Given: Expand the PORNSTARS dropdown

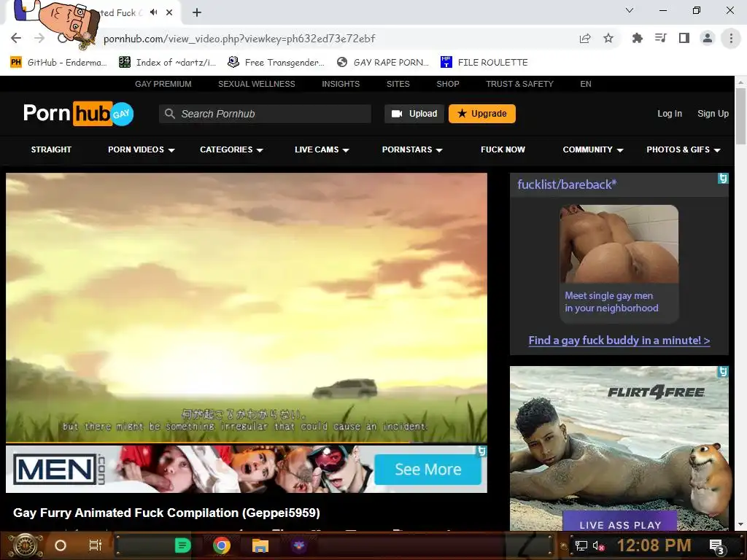Looking at the screenshot, I should (x=412, y=149).
